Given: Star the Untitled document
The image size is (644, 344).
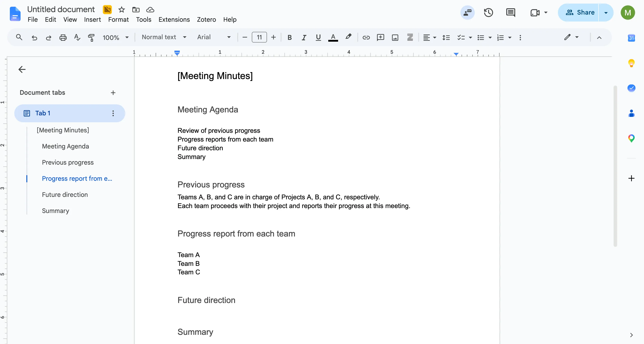Looking at the screenshot, I should (122, 10).
